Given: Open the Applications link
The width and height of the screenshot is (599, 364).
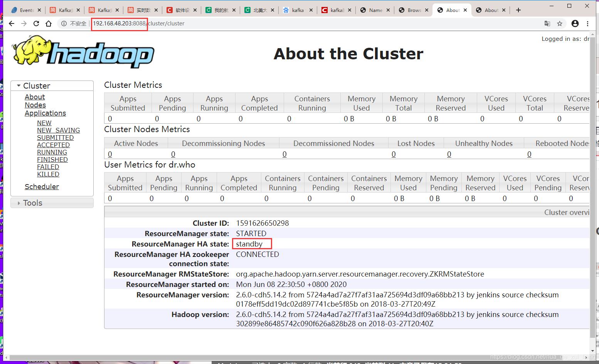Looking at the screenshot, I should click(45, 113).
